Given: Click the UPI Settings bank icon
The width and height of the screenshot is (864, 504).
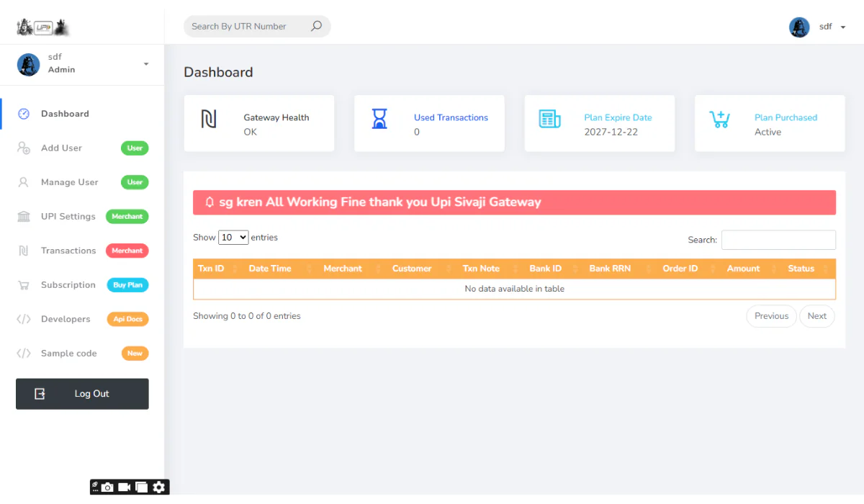Looking at the screenshot, I should pos(24,217).
